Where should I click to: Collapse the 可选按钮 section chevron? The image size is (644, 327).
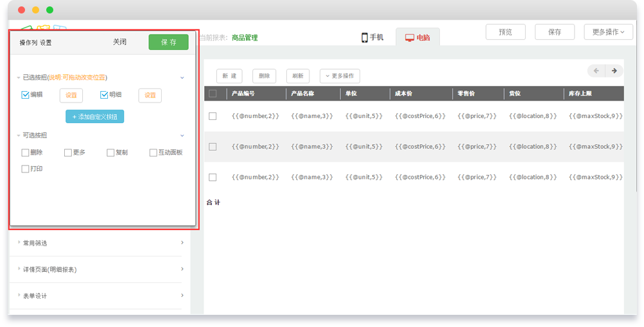tap(182, 136)
